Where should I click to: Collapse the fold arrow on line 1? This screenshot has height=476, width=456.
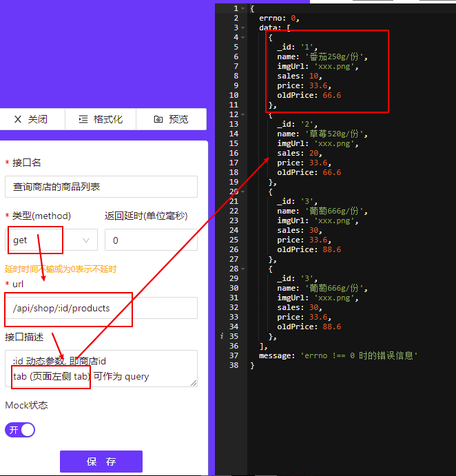[x=243, y=8]
